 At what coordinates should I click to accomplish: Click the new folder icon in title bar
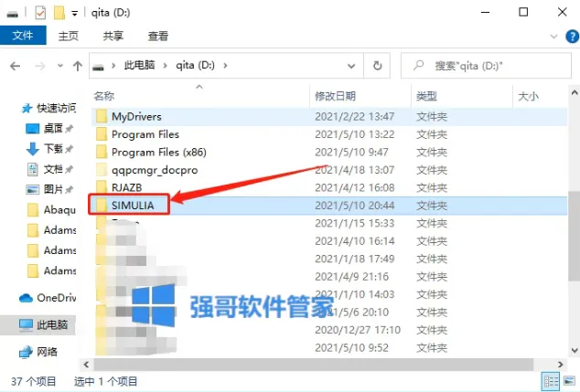(x=59, y=13)
